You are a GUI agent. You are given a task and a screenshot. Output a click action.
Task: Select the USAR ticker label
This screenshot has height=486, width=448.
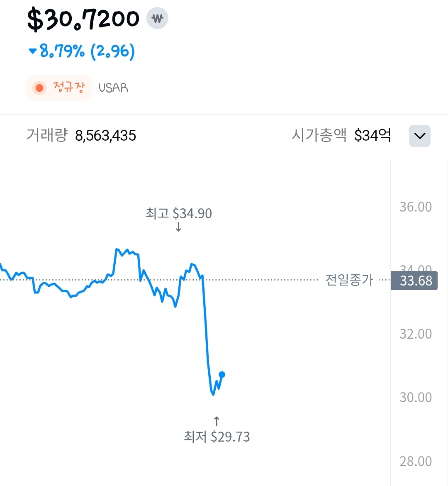(113, 88)
